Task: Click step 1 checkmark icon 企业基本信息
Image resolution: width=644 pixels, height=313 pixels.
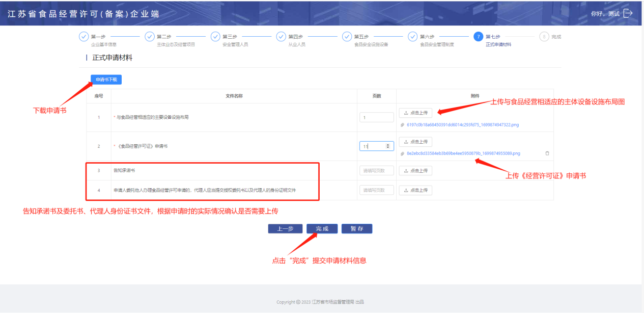Action: pos(83,37)
